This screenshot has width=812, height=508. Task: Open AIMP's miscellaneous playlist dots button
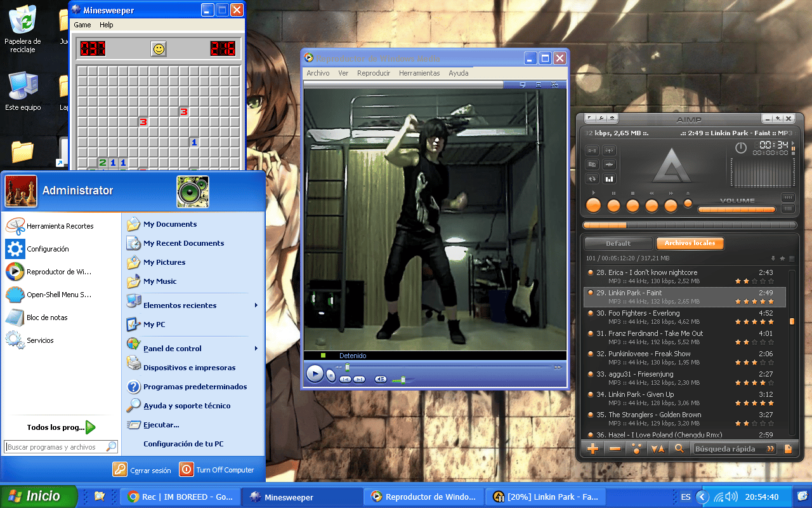pos(636,449)
